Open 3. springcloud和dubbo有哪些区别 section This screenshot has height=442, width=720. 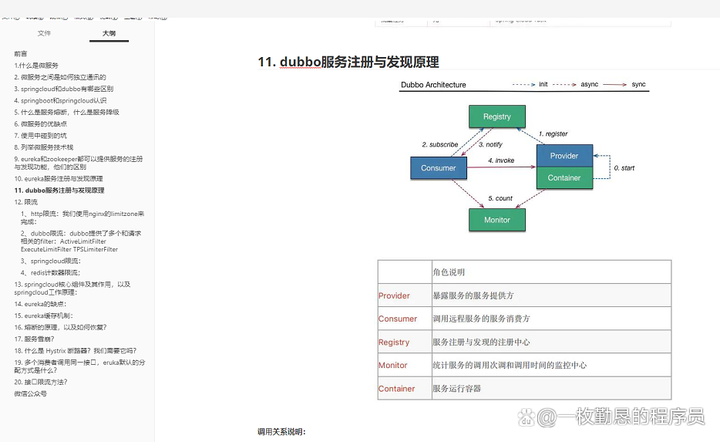tap(64, 89)
